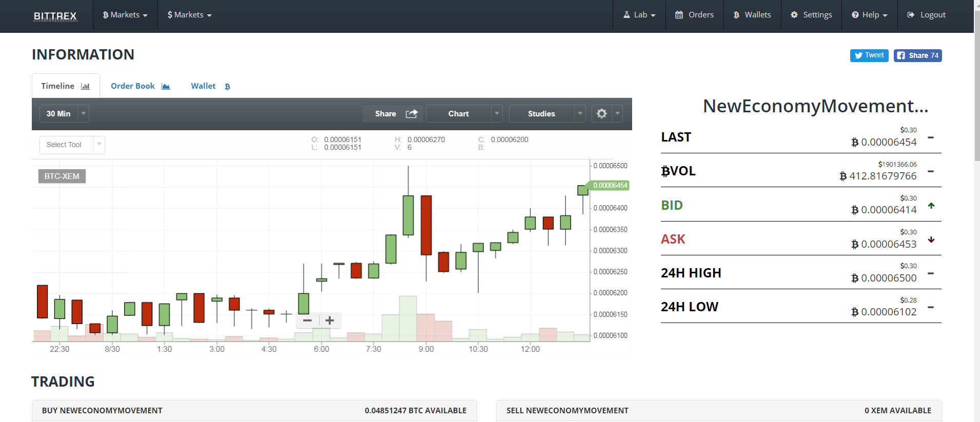This screenshot has width=980, height=422.
Task: Click the 0.04851247 BTC AVAILABLE balance
Action: (416, 411)
